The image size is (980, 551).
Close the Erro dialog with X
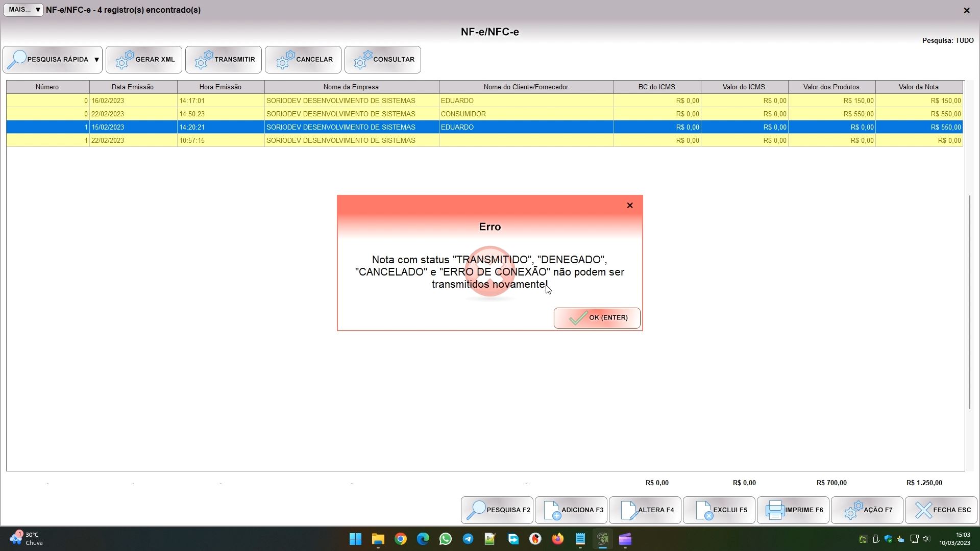coord(630,206)
